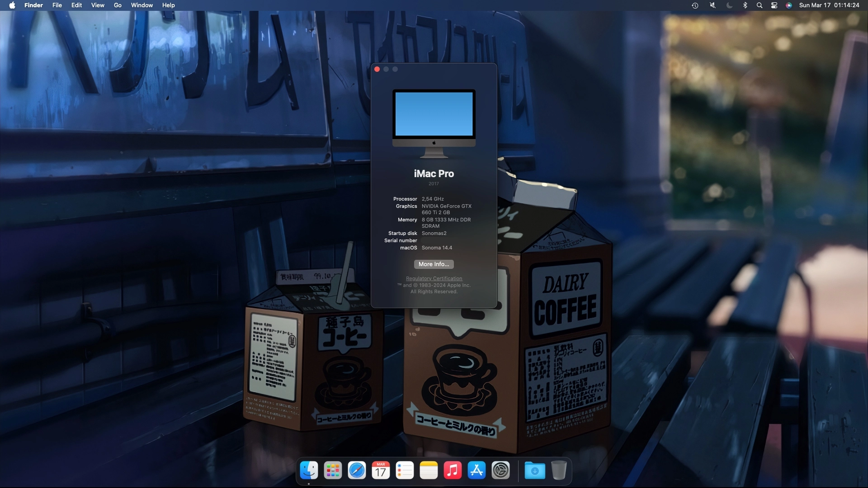Open App Store from the Dock
Image resolution: width=868 pixels, height=488 pixels.
point(476,470)
